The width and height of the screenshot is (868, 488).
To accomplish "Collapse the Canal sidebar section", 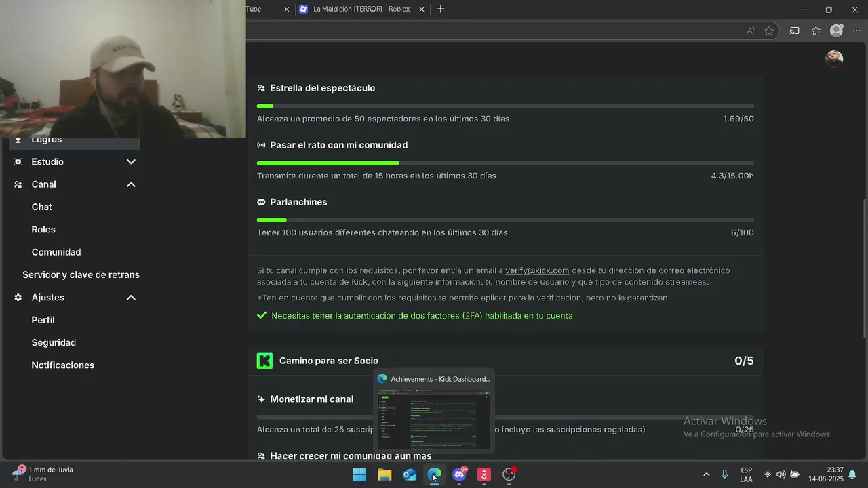I will pyautogui.click(x=131, y=184).
